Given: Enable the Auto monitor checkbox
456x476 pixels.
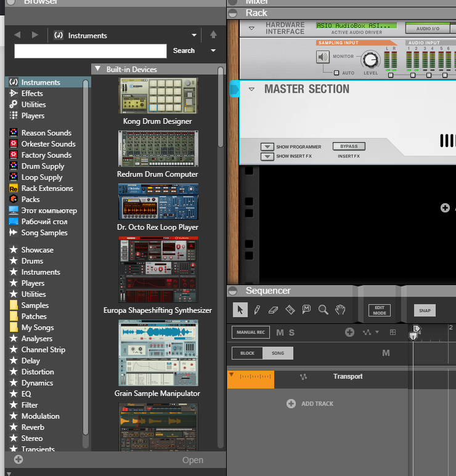Looking at the screenshot, I should (336, 73).
